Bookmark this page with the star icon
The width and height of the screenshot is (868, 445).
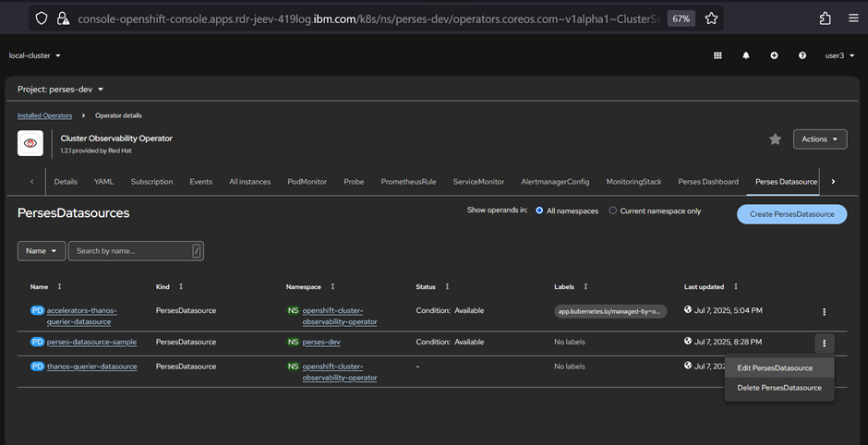tap(711, 18)
